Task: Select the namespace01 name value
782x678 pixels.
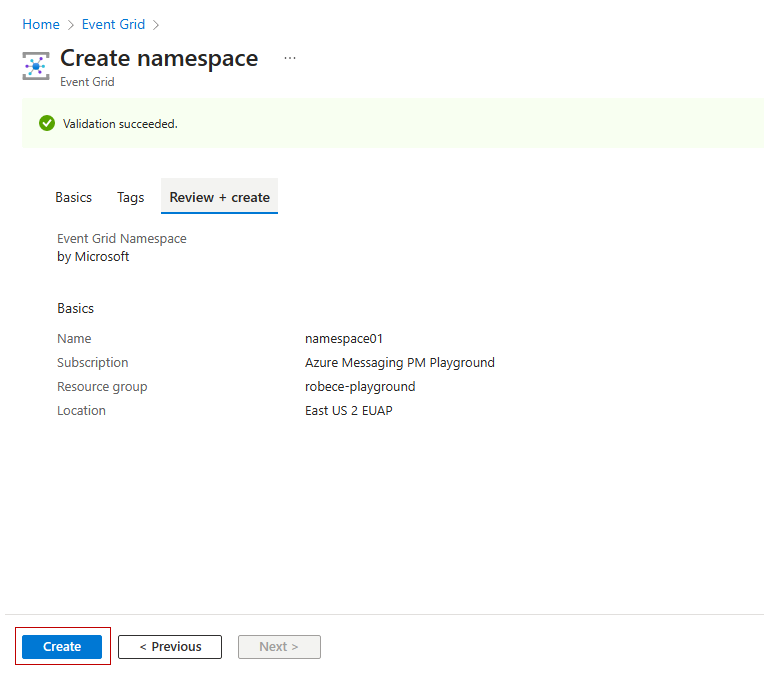Action: click(x=344, y=339)
